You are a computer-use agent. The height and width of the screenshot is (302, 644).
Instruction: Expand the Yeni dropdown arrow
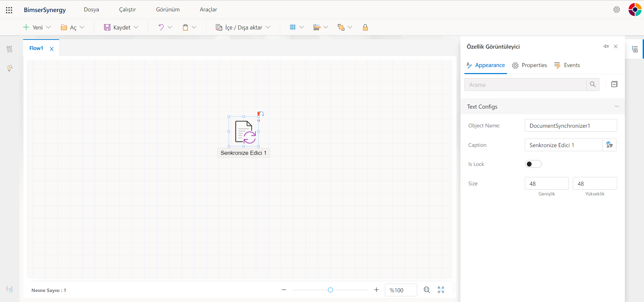point(48,27)
